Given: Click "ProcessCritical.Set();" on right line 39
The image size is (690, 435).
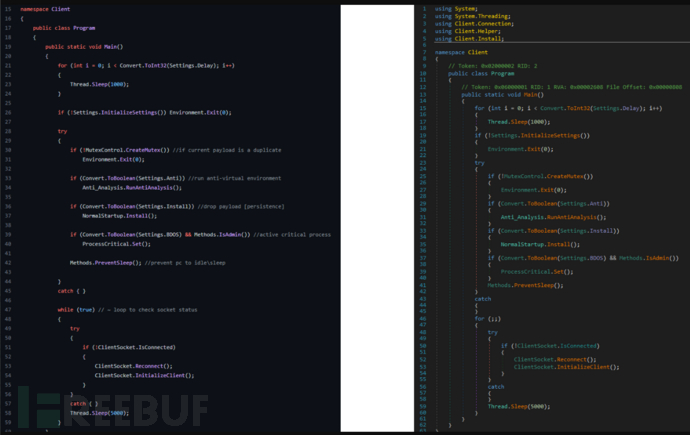Looking at the screenshot, I should (x=537, y=272).
